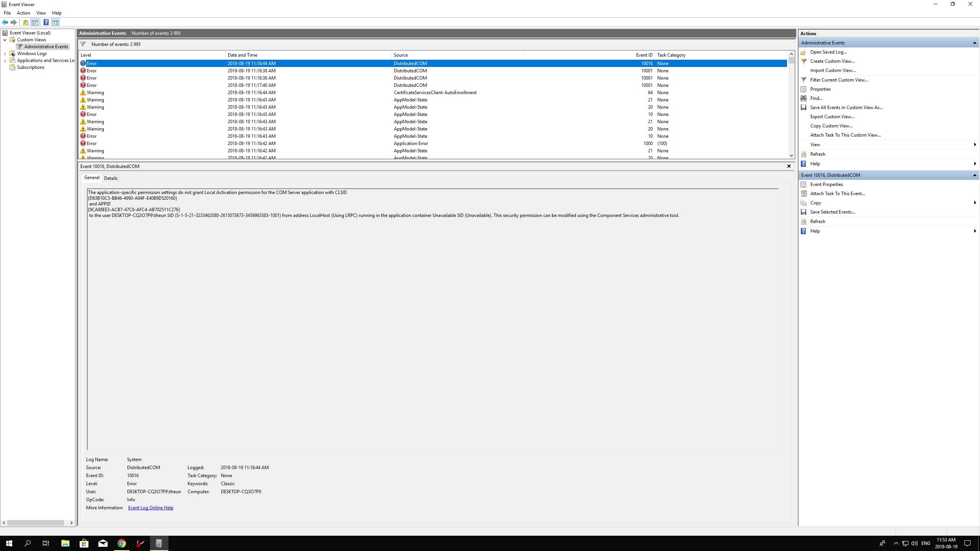This screenshot has width=980, height=551.
Task: Close the event preview pane
Action: pyautogui.click(x=789, y=166)
